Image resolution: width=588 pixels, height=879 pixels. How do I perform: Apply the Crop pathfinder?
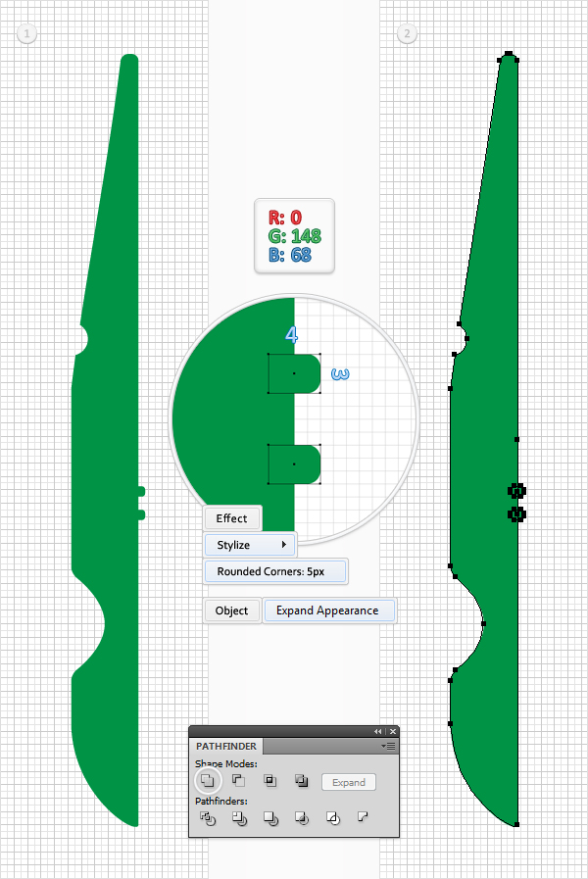tap(302, 818)
